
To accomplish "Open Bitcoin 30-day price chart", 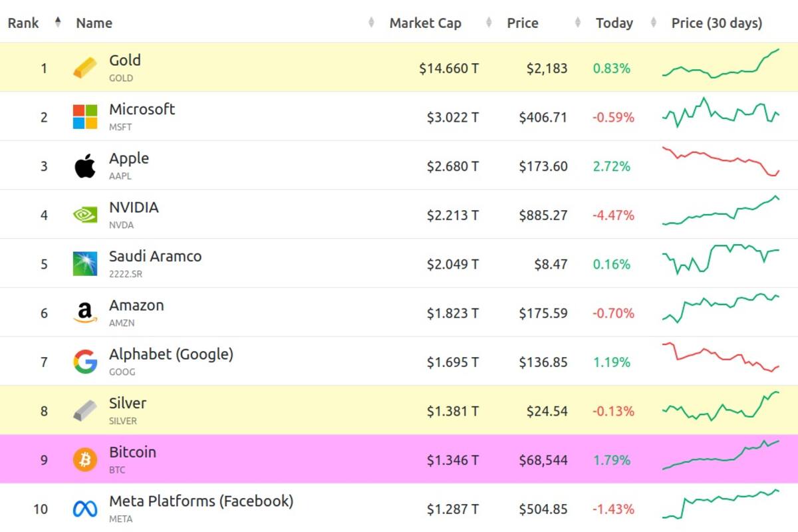I will click(x=721, y=455).
